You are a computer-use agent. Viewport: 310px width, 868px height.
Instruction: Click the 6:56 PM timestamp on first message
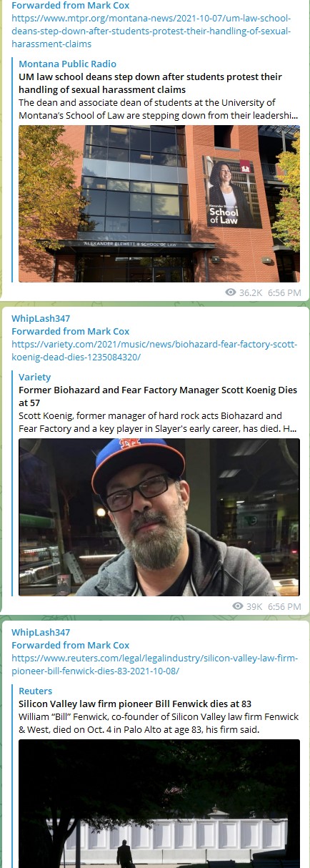coord(284,292)
